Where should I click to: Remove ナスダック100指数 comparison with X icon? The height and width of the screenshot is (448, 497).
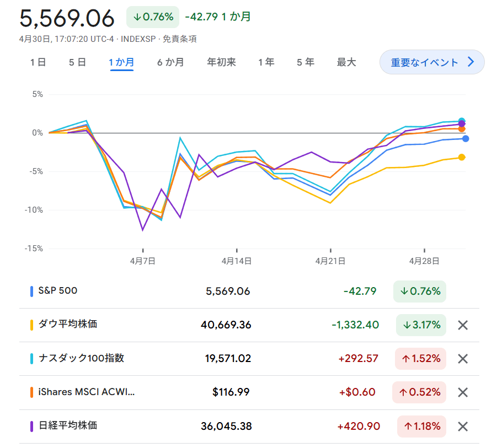[463, 359]
